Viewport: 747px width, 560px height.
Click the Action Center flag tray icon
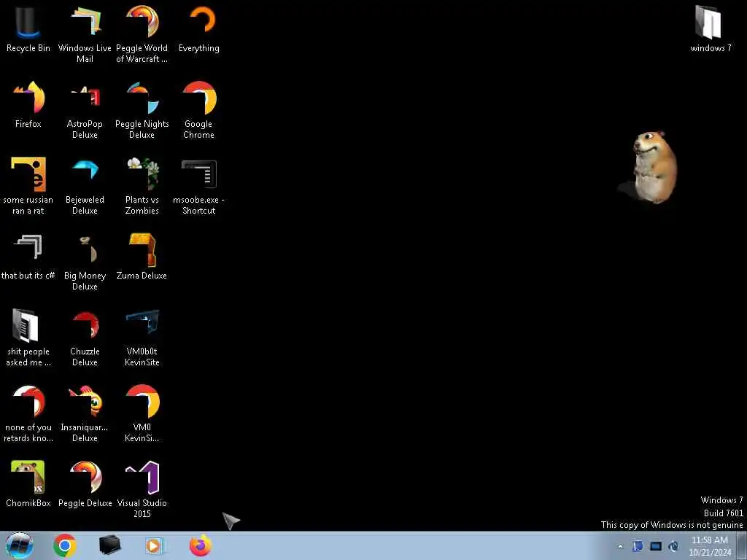[638, 547]
